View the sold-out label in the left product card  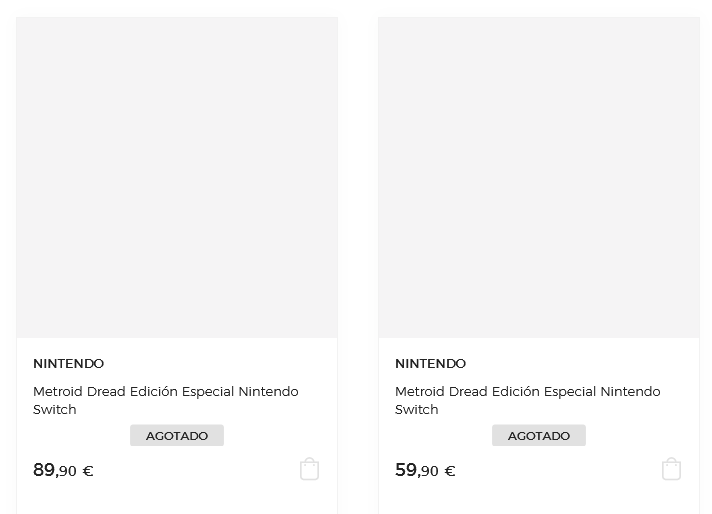coord(177,436)
